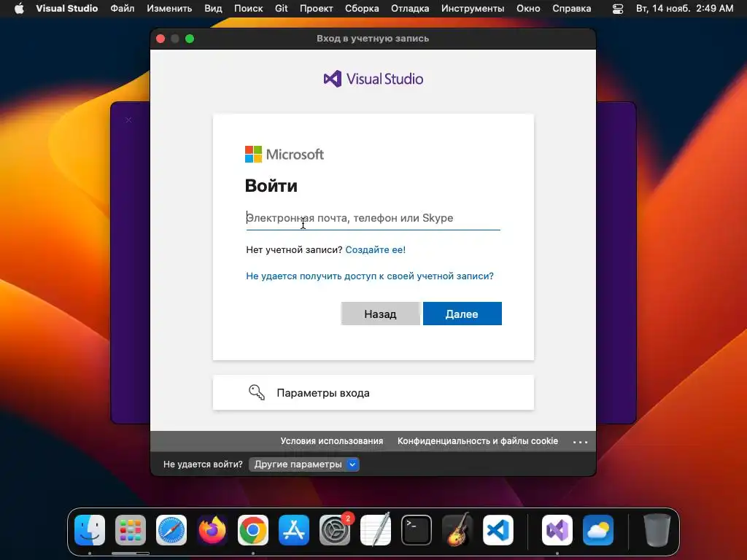Open the Сборка menu

(362, 8)
